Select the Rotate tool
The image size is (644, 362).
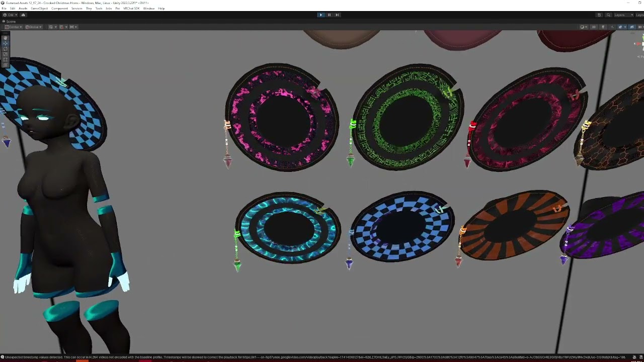(x=6, y=49)
